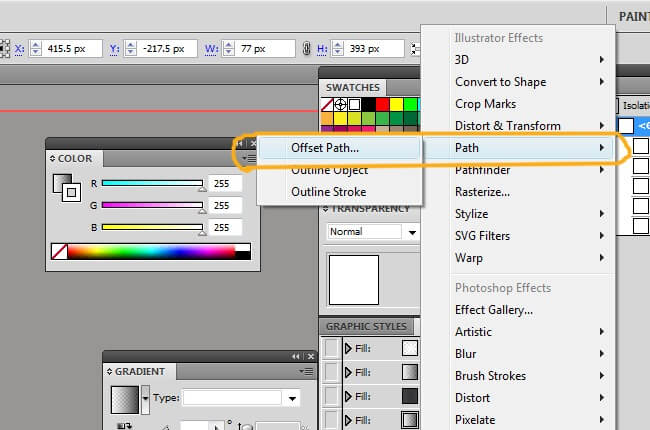Choose Offset Path from the Path submenu
This screenshot has height=430, width=650.
325,147
